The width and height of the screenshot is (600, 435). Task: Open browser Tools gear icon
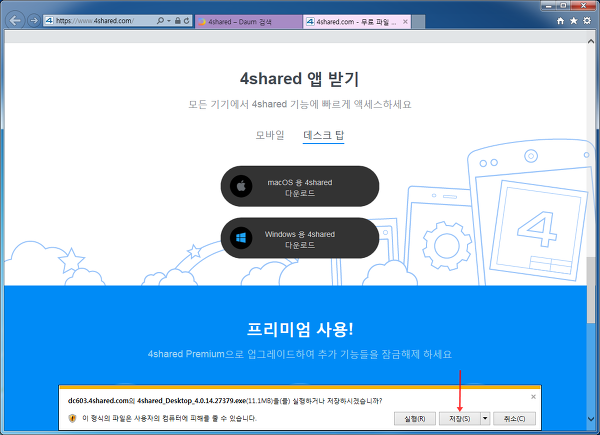click(x=587, y=21)
